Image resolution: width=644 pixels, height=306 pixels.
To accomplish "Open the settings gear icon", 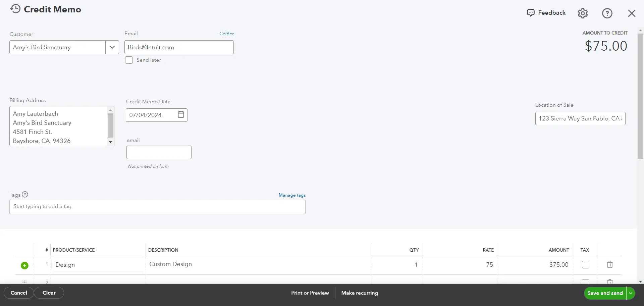I will tap(583, 13).
